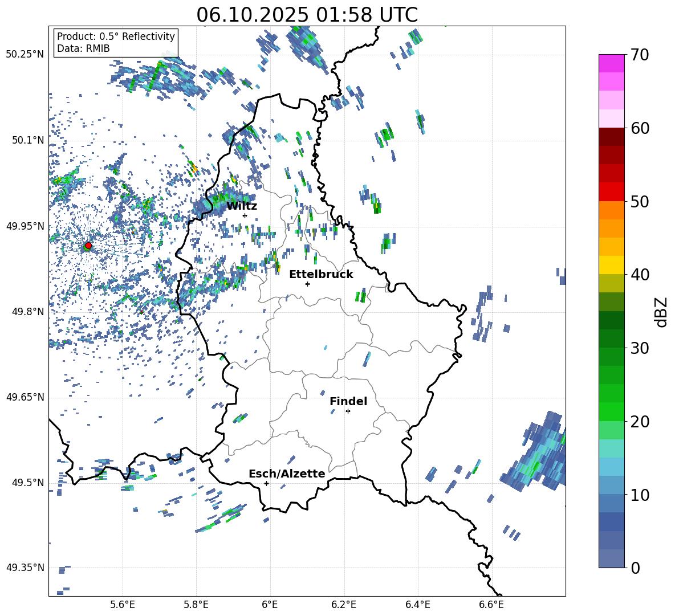Click the 50.25°N latitude label
The width and height of the screenshot is (675, 616).
(x=25, y=55)
